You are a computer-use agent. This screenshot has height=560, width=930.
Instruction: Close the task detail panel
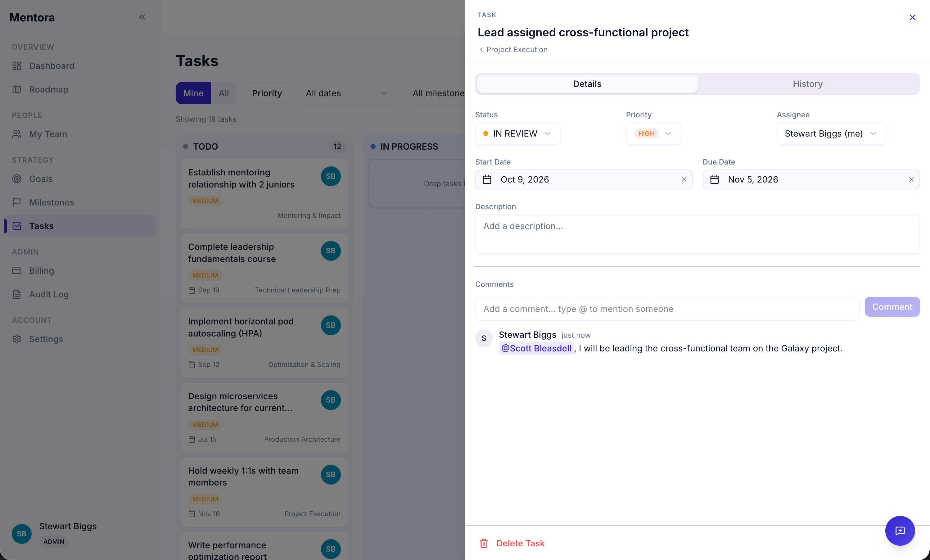[912, 17]
